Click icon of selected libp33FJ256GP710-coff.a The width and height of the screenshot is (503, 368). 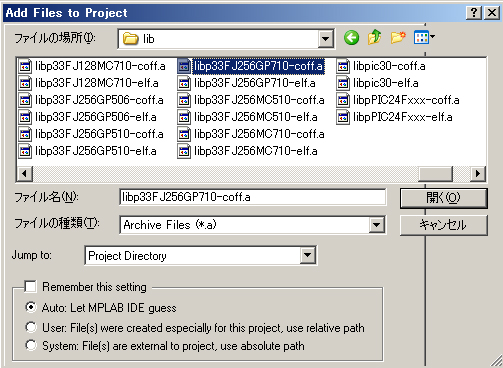(x=184, y=66)
